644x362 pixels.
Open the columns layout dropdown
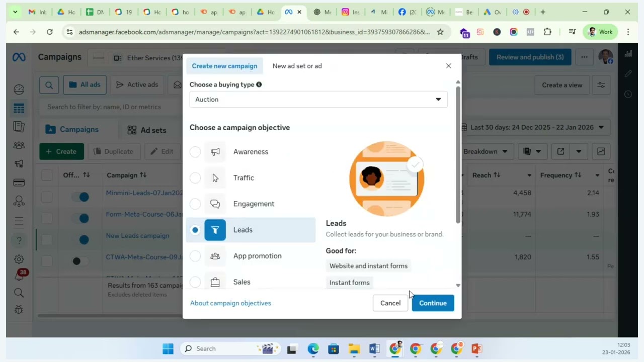532,151
